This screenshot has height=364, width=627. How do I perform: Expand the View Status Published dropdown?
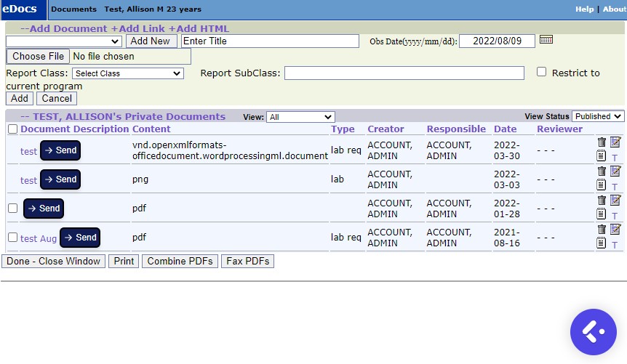tap(597, 116)
